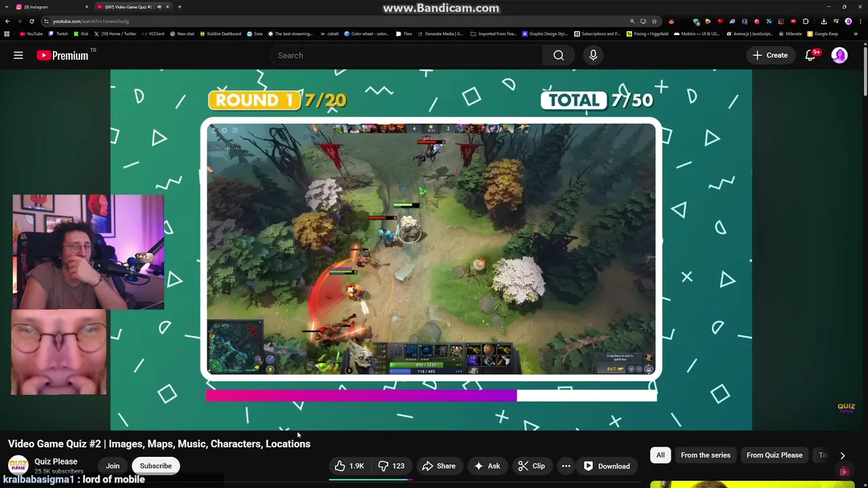The image size is (868, 488).
Task: Open the notifications bell
Action: 810,56
